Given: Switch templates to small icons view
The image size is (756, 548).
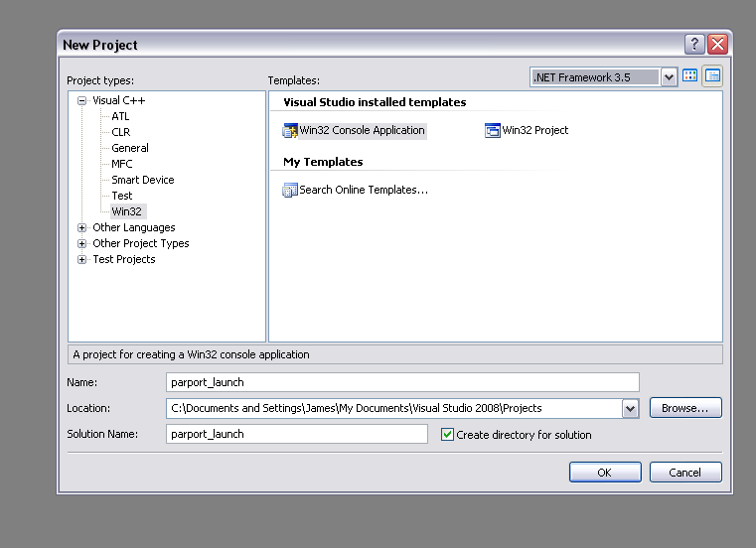Looking at the screenshot, I should coord(712,76).
